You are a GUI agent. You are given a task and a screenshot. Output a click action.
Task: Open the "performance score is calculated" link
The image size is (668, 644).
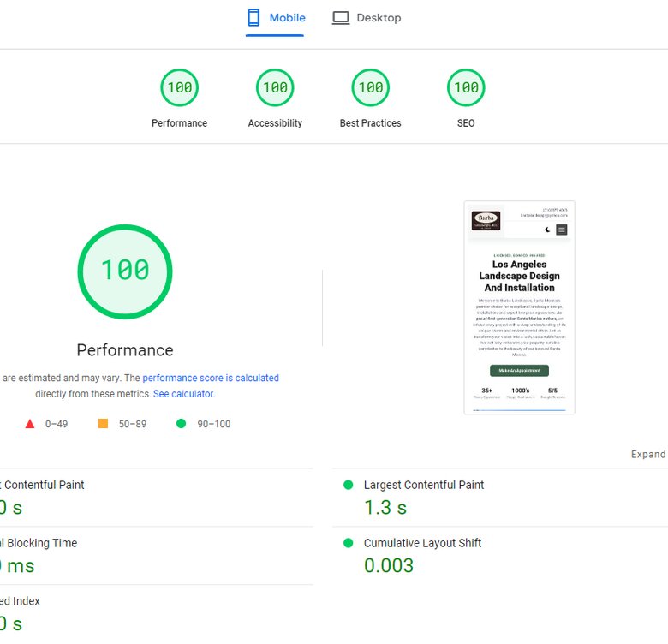(211, 378)
